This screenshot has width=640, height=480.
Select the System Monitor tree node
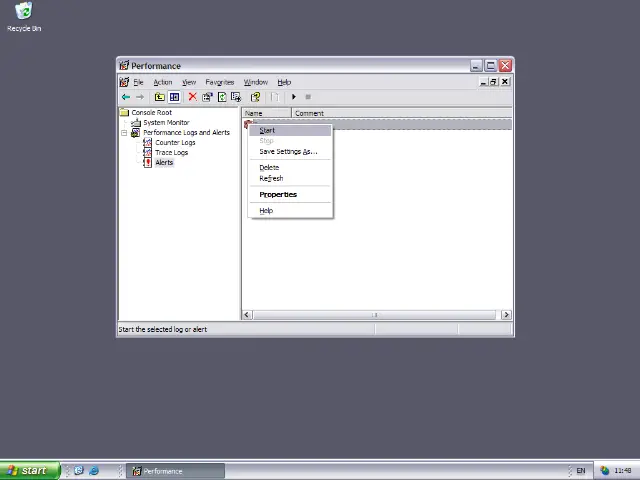pos(166,122)
